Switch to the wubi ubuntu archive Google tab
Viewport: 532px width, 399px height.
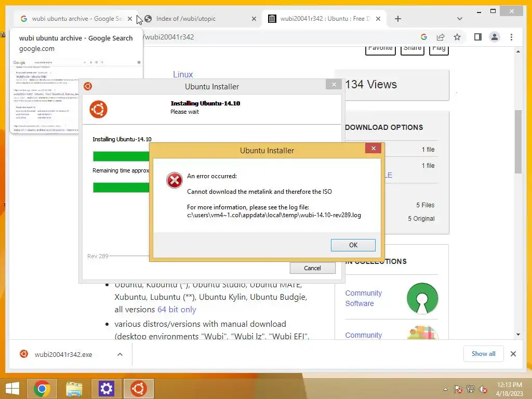pyautogui.click(x=77, y=19)
